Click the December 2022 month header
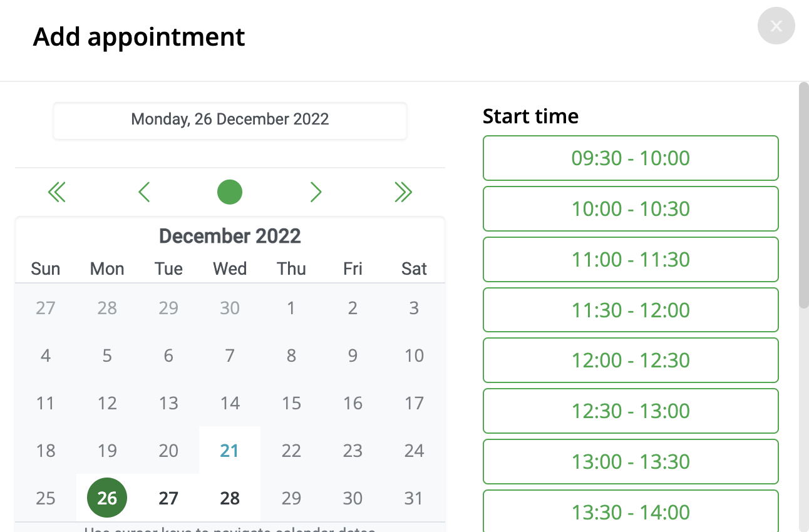Viewport: 809px width, 532px height. (230, 236)
